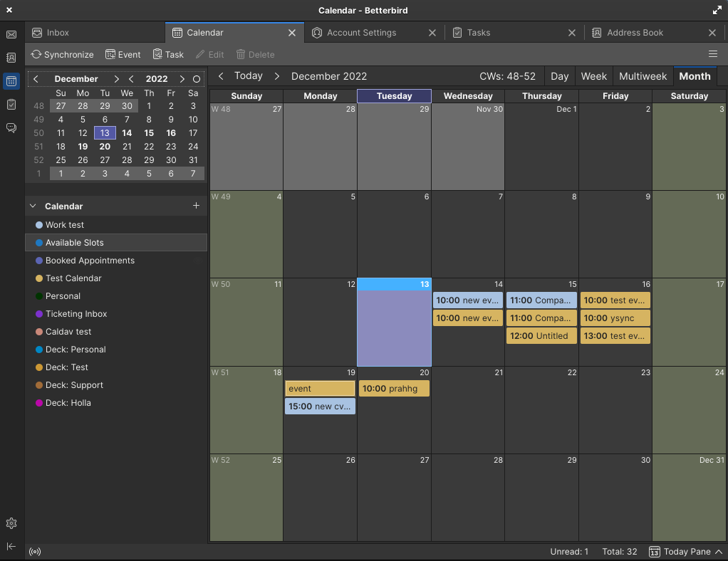
Task: Open the 10:00 ysync event
Action: click(x=615, y=318)
